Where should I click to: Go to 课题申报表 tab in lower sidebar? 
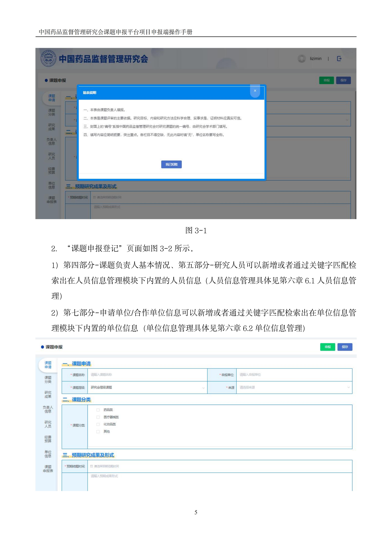click(48, 468)
